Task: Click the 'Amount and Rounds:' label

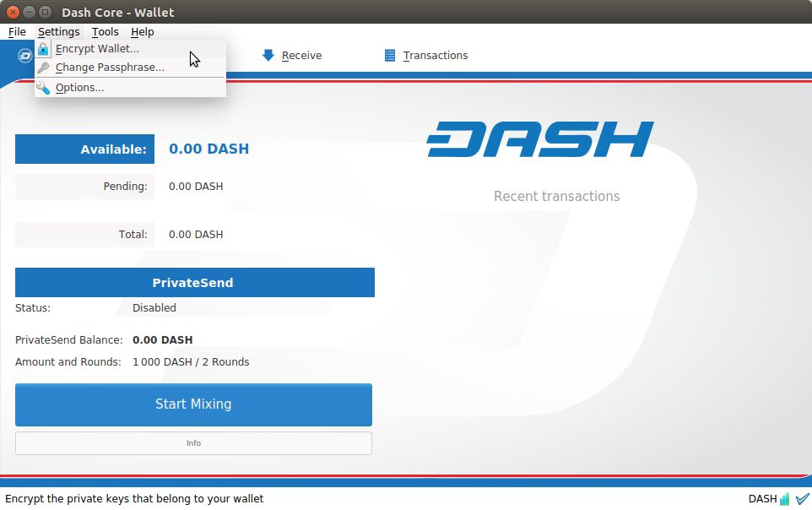Action: [68, 362]
